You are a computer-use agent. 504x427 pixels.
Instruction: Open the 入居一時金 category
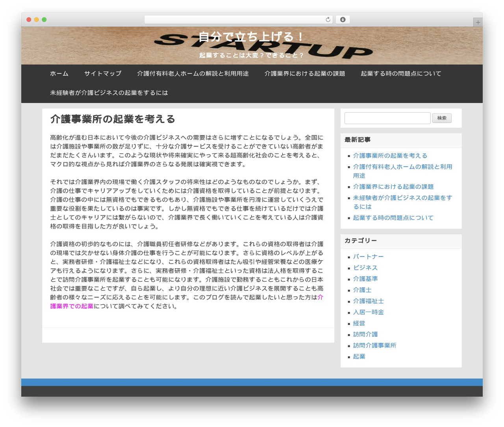point(368,312)
